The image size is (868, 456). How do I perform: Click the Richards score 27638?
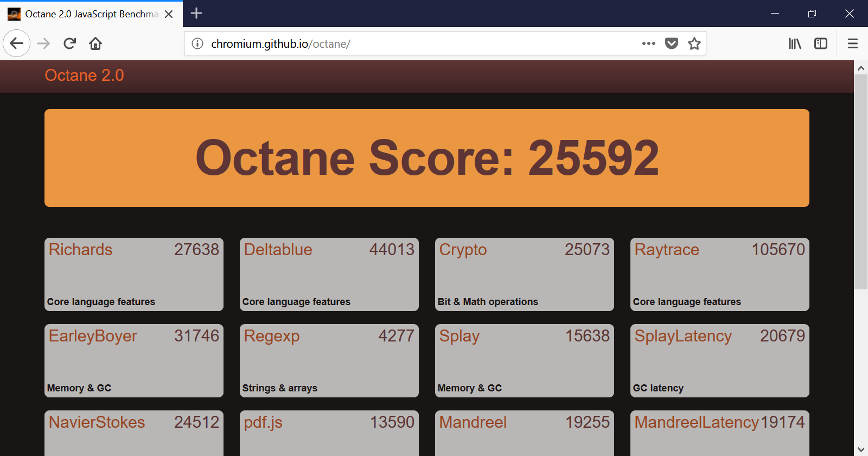196,250
